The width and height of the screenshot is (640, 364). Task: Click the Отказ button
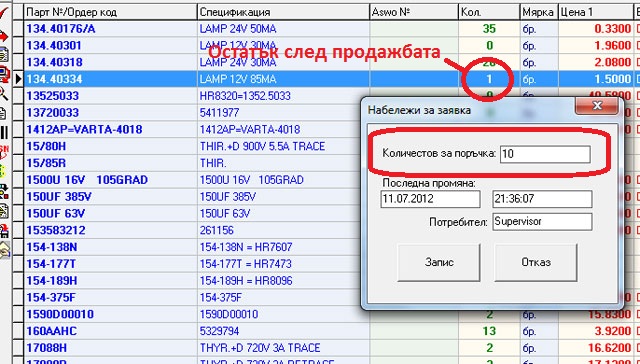[536, 262]
